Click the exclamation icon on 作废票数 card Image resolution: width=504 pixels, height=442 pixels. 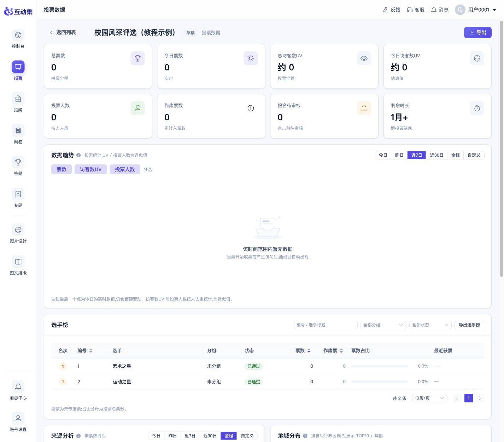click(x=251, y=108)
